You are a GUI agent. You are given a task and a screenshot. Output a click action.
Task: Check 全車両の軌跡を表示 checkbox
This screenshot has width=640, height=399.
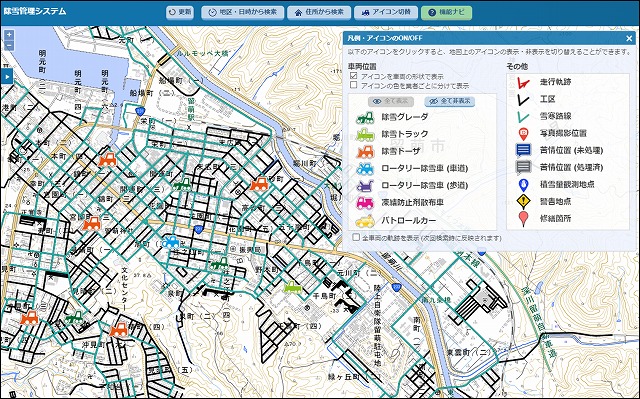[x=356, y=237]
